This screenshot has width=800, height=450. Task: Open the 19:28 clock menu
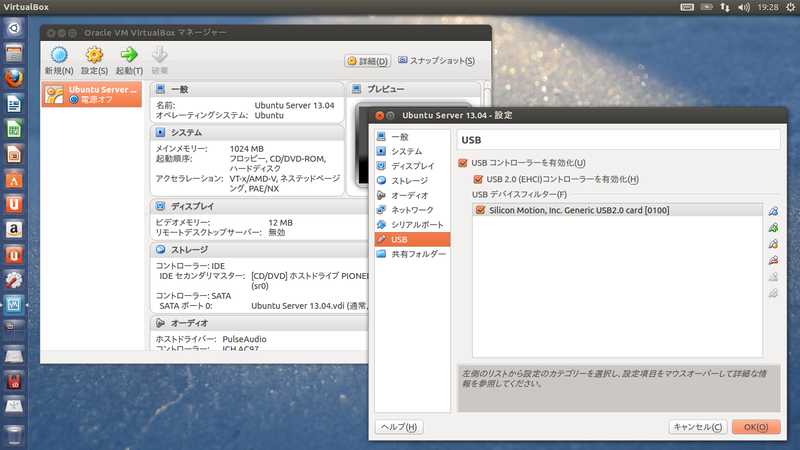tap(767, 7)
